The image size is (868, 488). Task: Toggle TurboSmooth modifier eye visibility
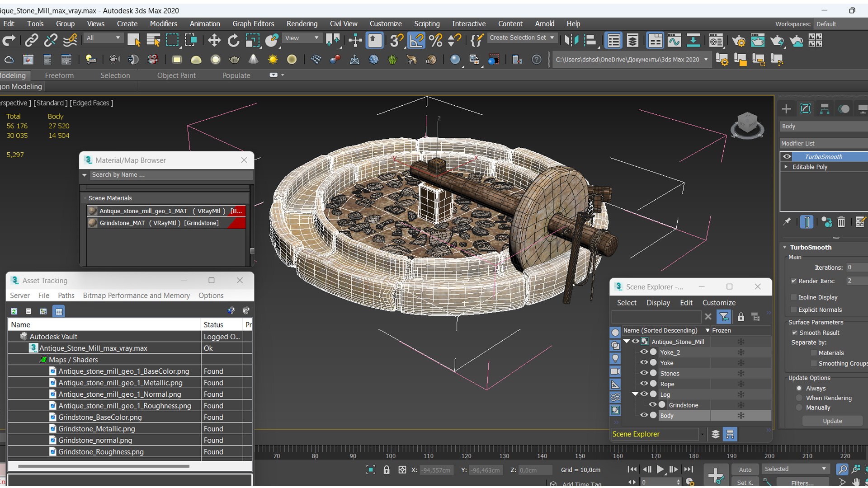coord(787,156)
